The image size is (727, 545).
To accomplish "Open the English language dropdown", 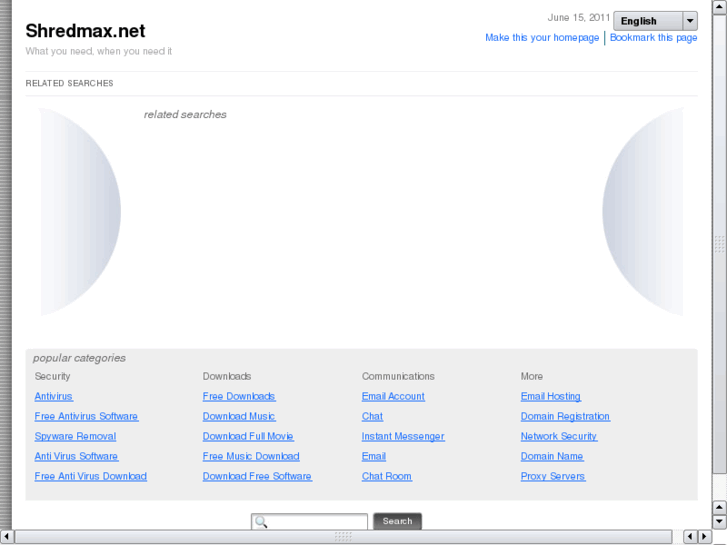I will [655, 21].
